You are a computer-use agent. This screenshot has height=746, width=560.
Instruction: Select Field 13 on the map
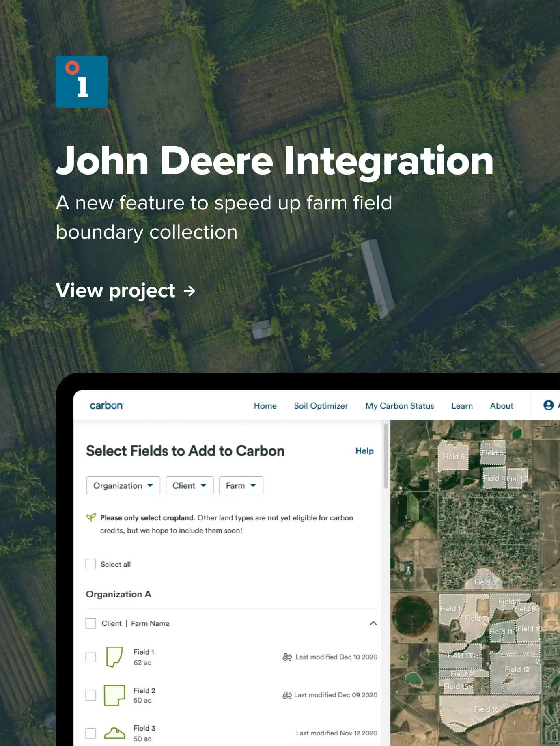[460, 655]
